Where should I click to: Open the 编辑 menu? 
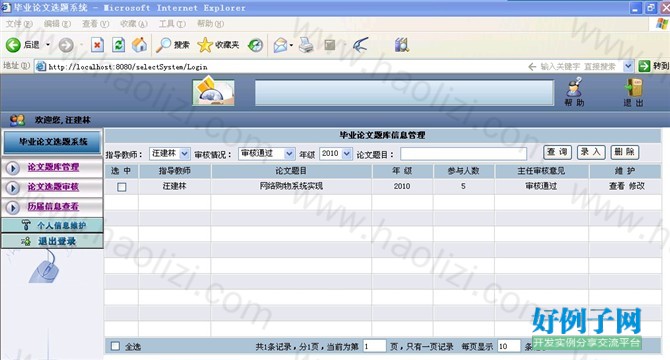(57, 24)
